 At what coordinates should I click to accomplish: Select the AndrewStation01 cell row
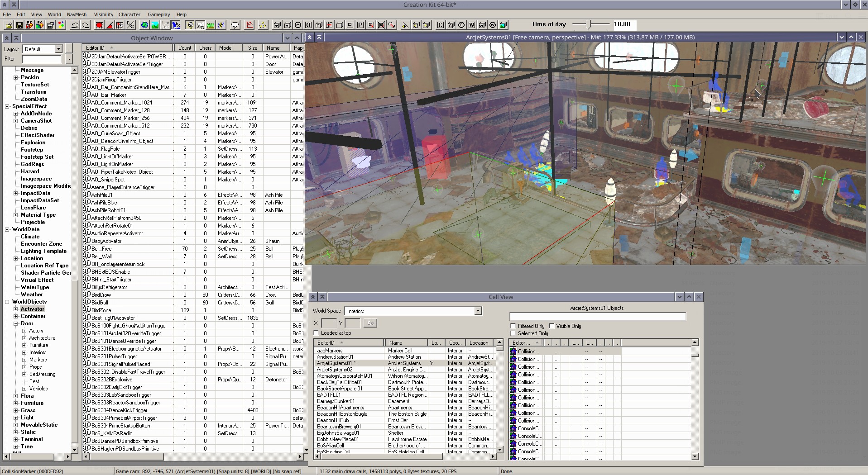coord(405,357)
